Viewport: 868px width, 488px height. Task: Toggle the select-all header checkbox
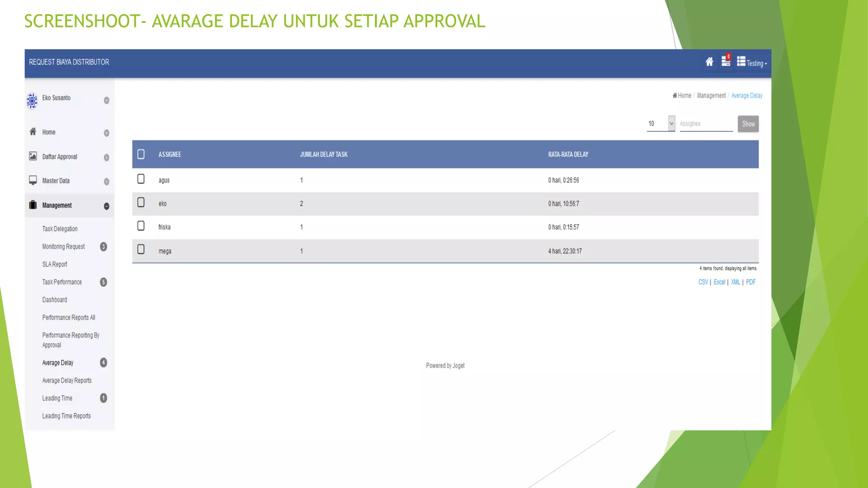click(x=141, y=154)
